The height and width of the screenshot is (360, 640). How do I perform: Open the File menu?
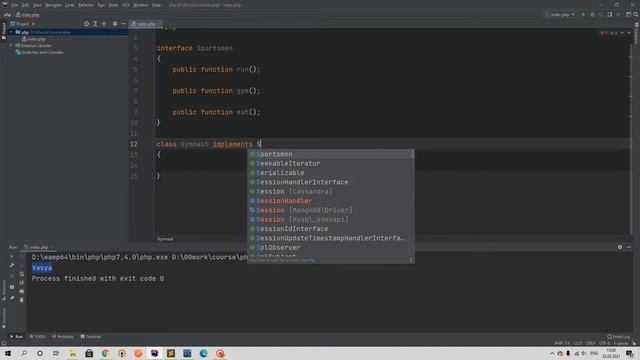(x=15, y=5)
